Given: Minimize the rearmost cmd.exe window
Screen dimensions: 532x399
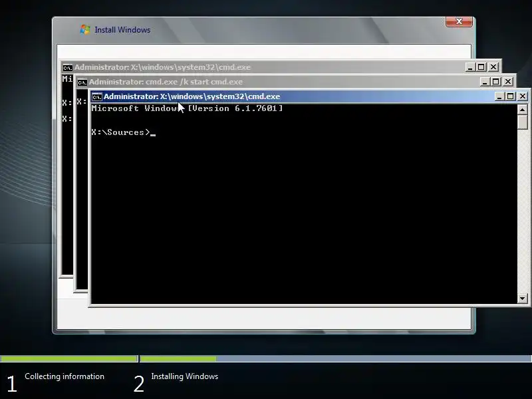Looking at the screenshot, I should click(x=470, y=67).
